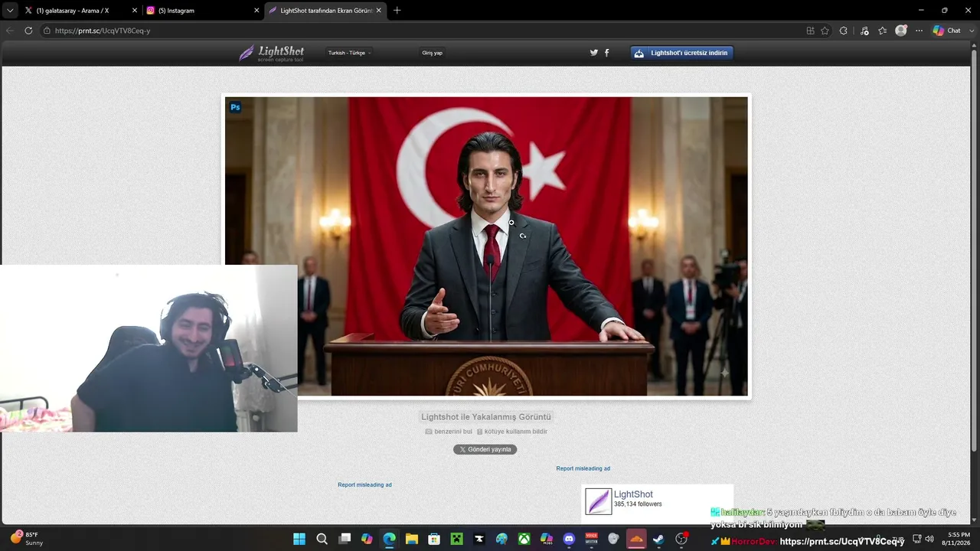
Task: Open the Windows Start menu
Action: coord(299,539)
